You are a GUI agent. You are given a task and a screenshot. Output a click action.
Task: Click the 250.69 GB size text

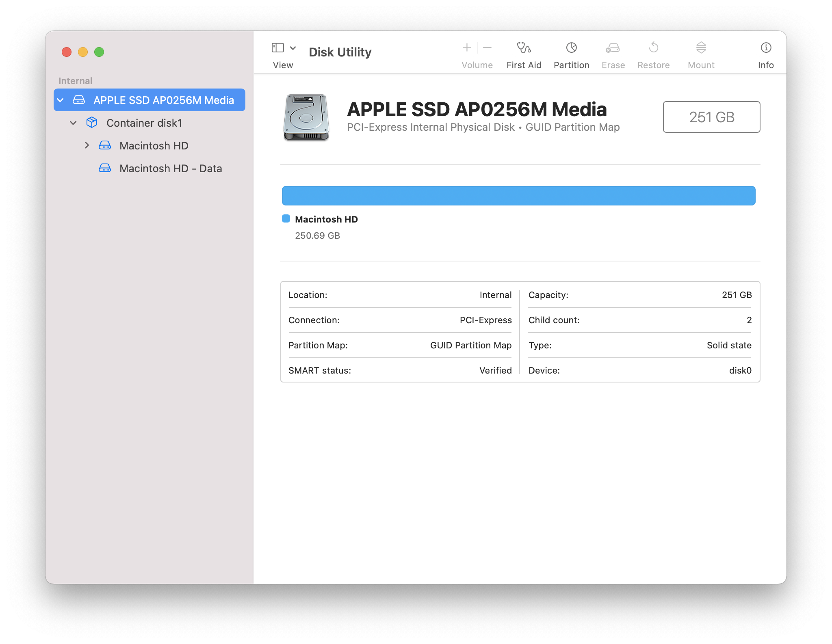317,236
